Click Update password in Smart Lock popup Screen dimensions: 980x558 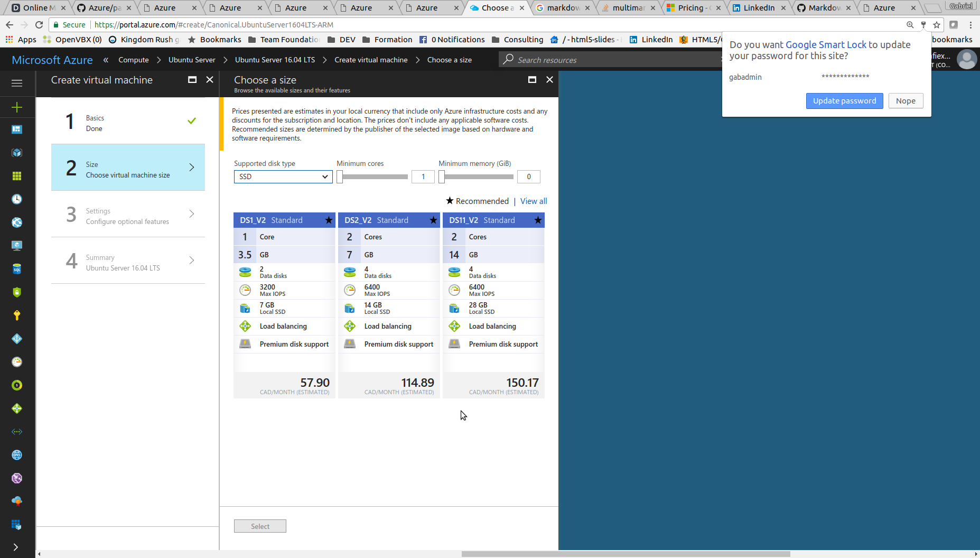tap(844, 101)
